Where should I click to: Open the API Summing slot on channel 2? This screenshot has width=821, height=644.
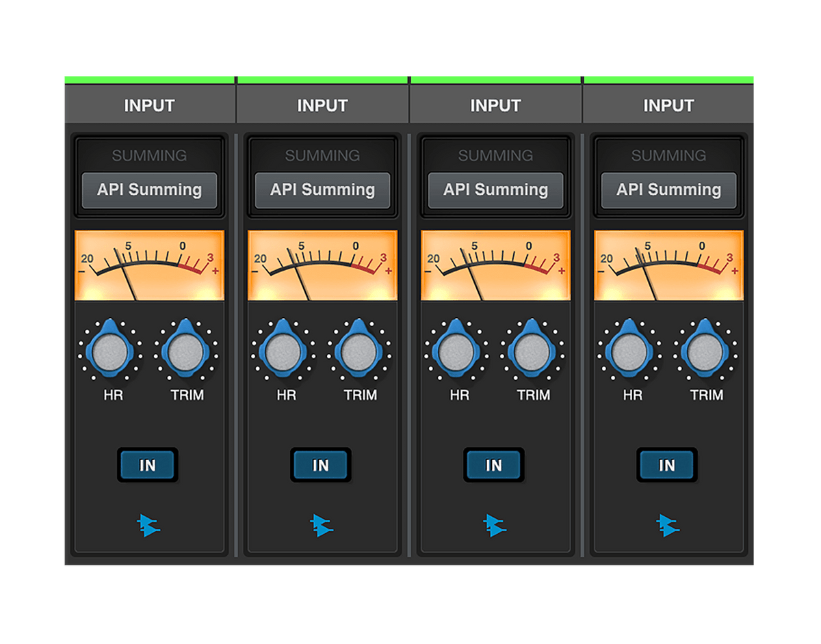tap(322, 190)
